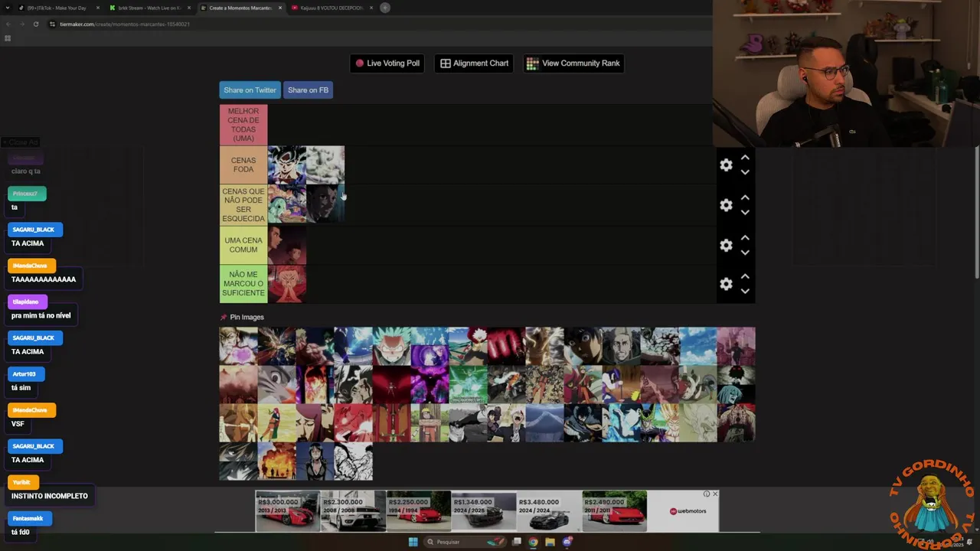
Task: Move CENAS FODA tier up with arrow
Action: (x=745, y=158)
